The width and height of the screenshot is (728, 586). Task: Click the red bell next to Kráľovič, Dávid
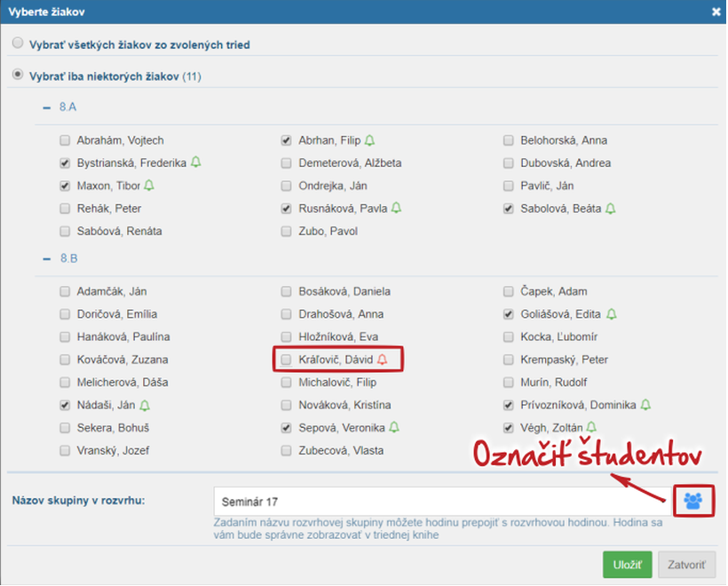pos(384,360)
